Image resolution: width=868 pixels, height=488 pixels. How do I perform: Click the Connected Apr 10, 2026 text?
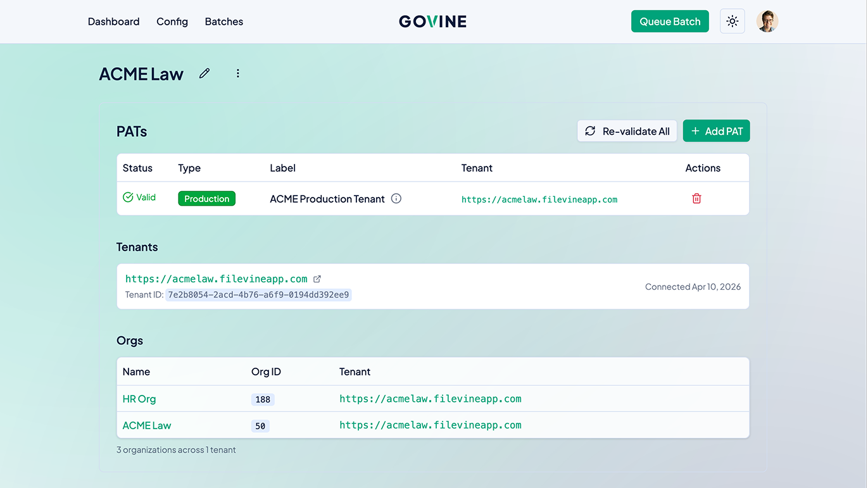point(693,287)
